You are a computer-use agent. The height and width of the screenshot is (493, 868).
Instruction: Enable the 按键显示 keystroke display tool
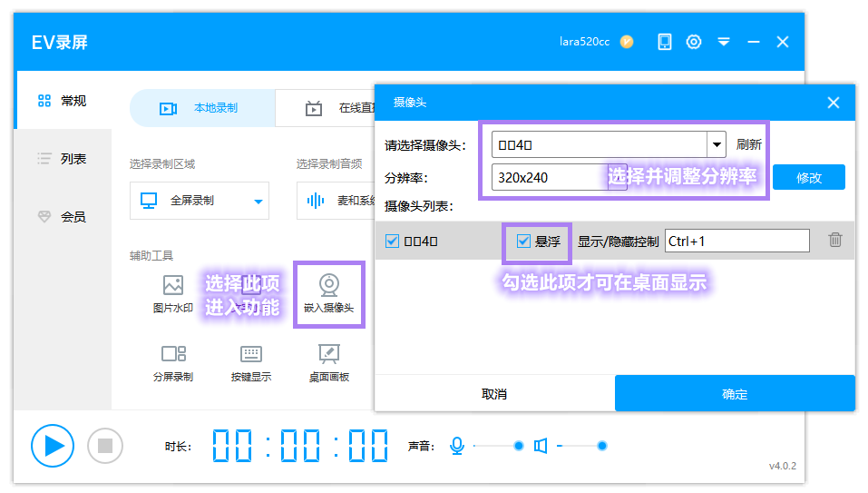click(250, 362)
